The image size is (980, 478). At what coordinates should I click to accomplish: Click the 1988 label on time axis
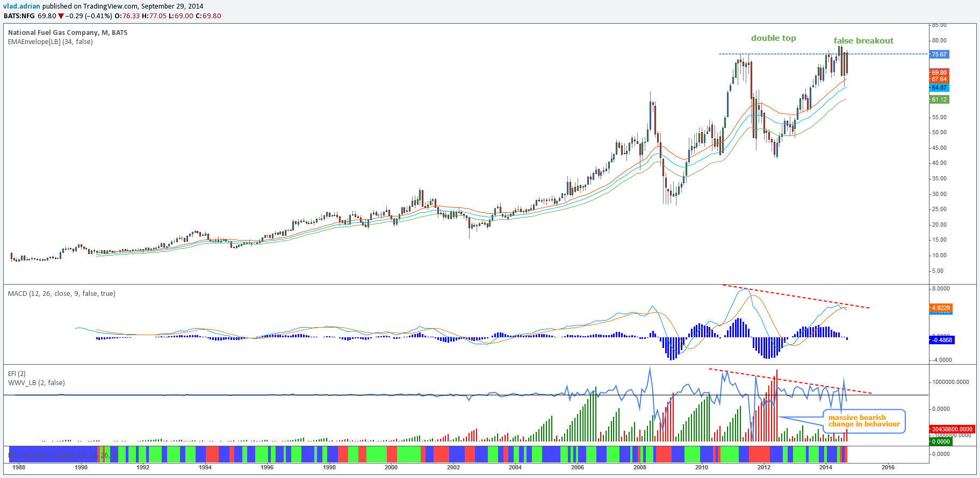tap(19, 467)
